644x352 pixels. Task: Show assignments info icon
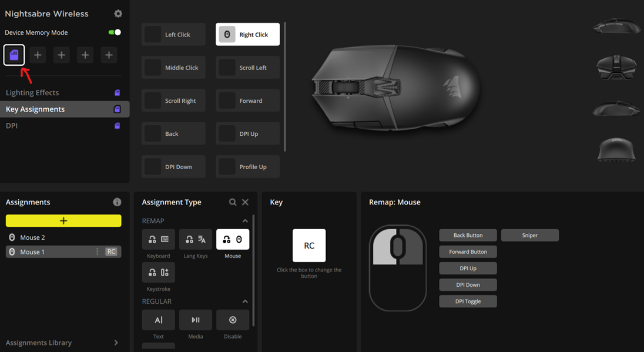pos(117,202)
